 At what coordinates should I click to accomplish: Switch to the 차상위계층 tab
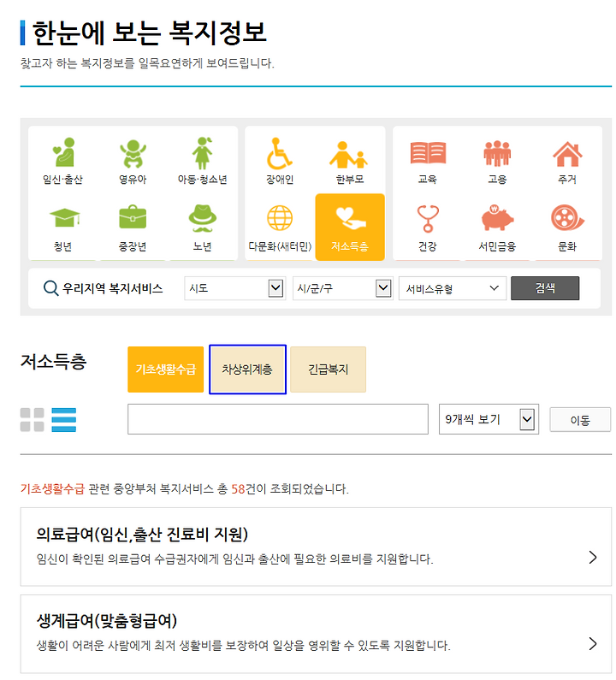click(247, 370)
